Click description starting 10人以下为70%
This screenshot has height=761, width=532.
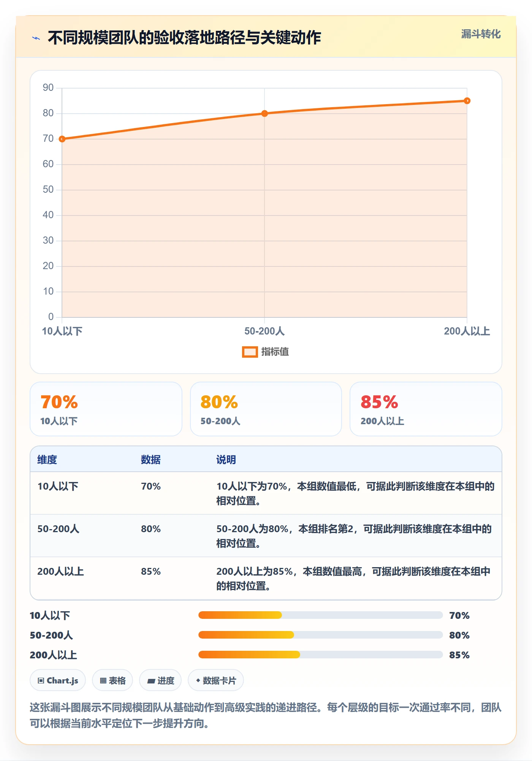pos(355,493)
